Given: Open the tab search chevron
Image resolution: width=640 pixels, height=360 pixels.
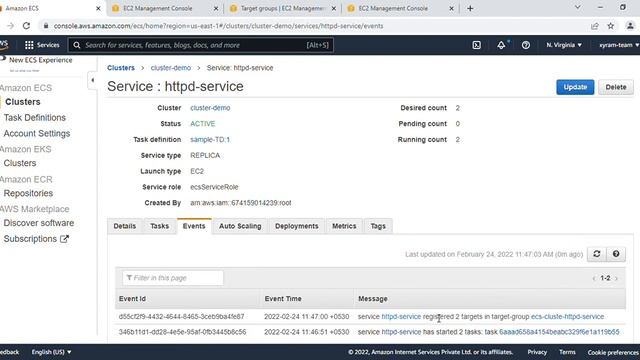Looking at the screenshot, I should click(x=578, y=7).
